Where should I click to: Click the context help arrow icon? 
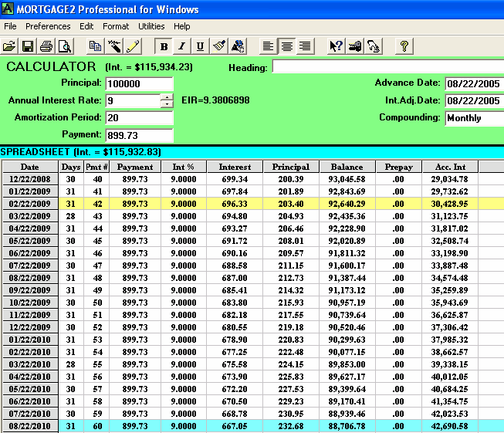[336, 46]
